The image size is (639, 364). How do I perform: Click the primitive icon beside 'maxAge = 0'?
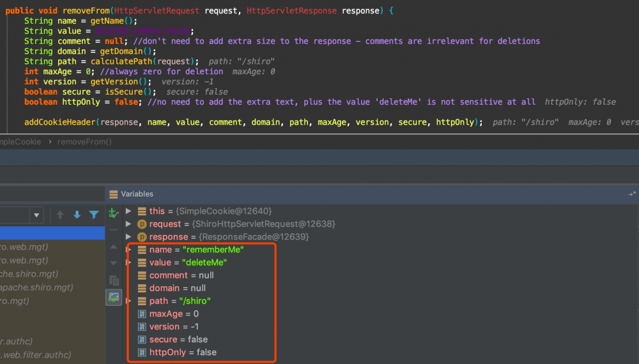[142, 314]
